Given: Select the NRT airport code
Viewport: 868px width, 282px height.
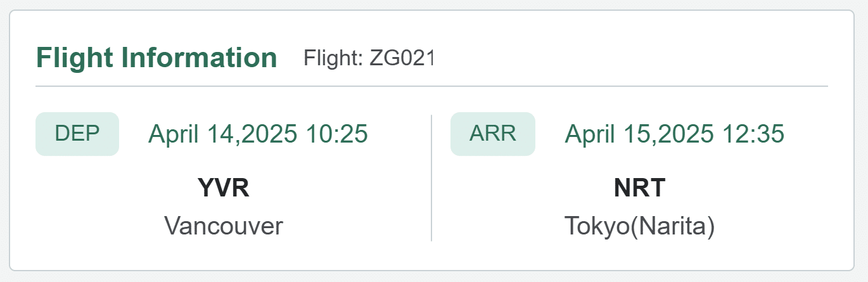Looking at the screenshot, I should click(640, 188).
